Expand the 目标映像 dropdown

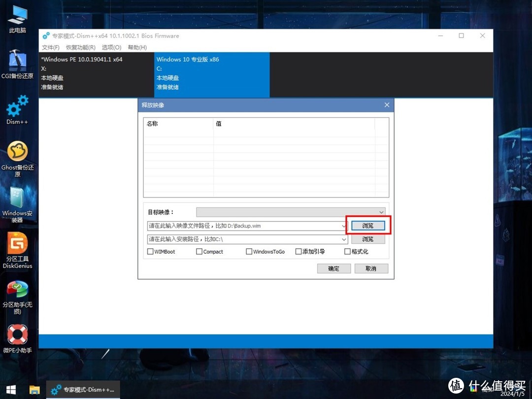click(291, 212)
